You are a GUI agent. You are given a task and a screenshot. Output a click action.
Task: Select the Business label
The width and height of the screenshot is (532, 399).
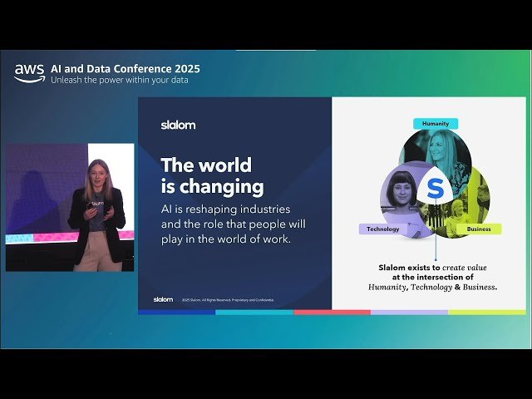pos(479,229)
